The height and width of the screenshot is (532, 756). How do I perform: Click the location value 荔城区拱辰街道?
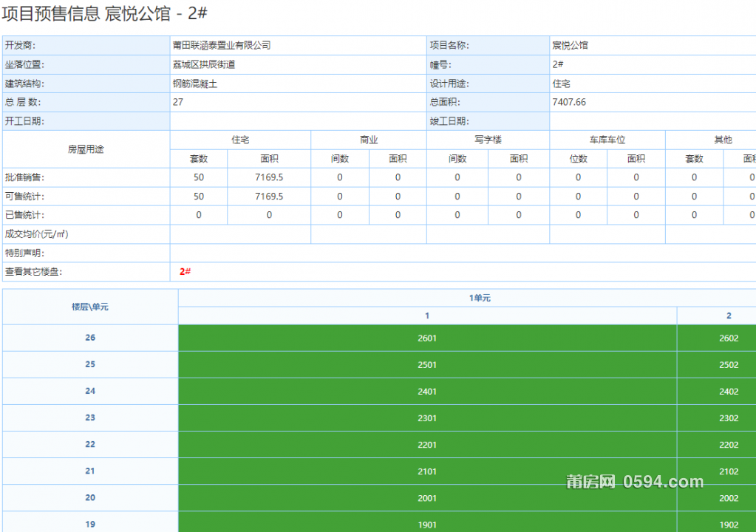[204, 64]
